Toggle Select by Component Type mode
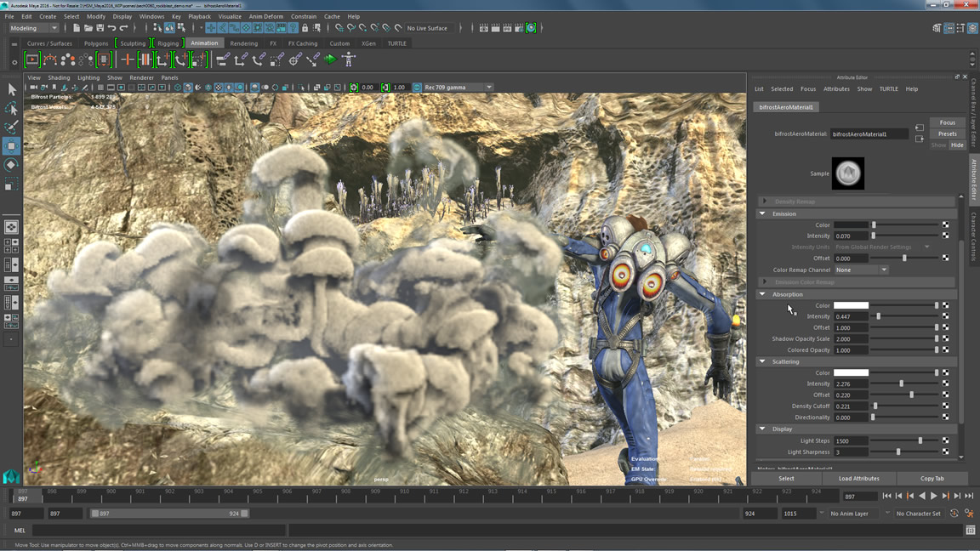Screen dimensions: 980x551 click(x=181, y=28)
